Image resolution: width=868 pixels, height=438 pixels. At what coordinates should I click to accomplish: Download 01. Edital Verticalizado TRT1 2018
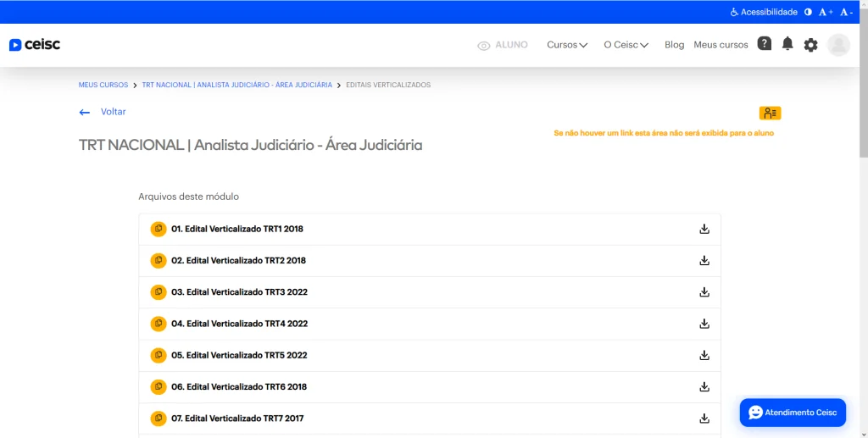click(x=704, y=229)
